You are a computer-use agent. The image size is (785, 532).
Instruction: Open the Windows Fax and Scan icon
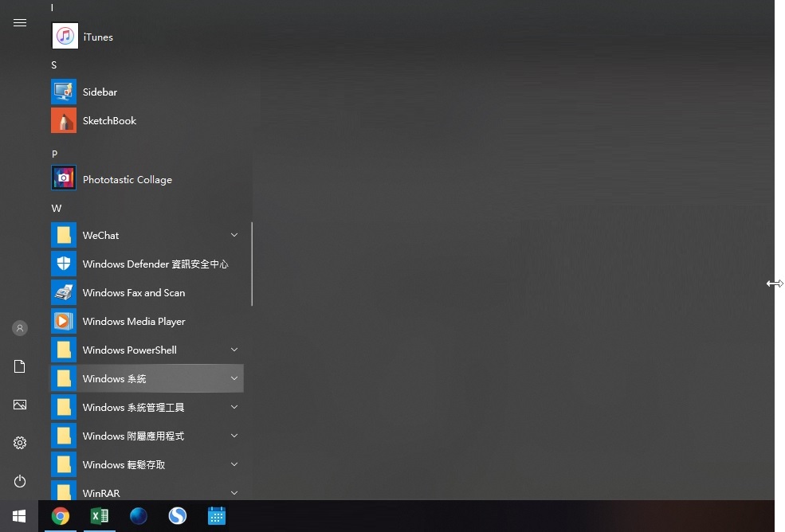pyautogui.click(x=64, y=292)
